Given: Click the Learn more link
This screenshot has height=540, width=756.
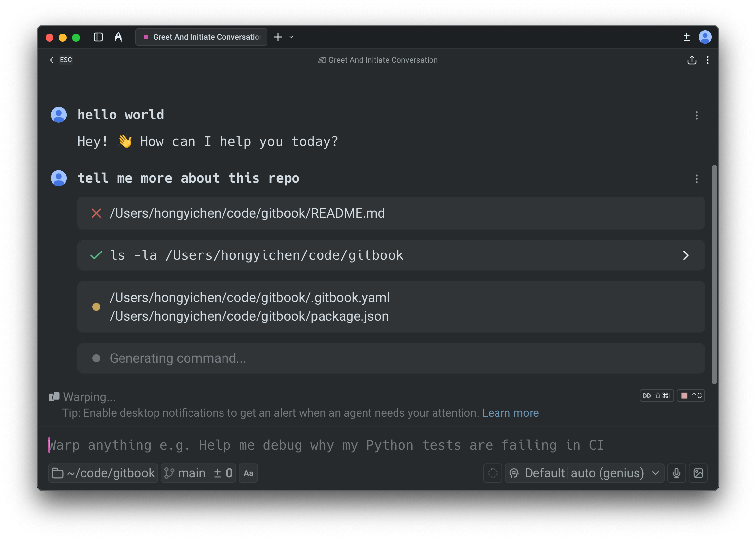Looking at the screenshot, I should 510,413.
